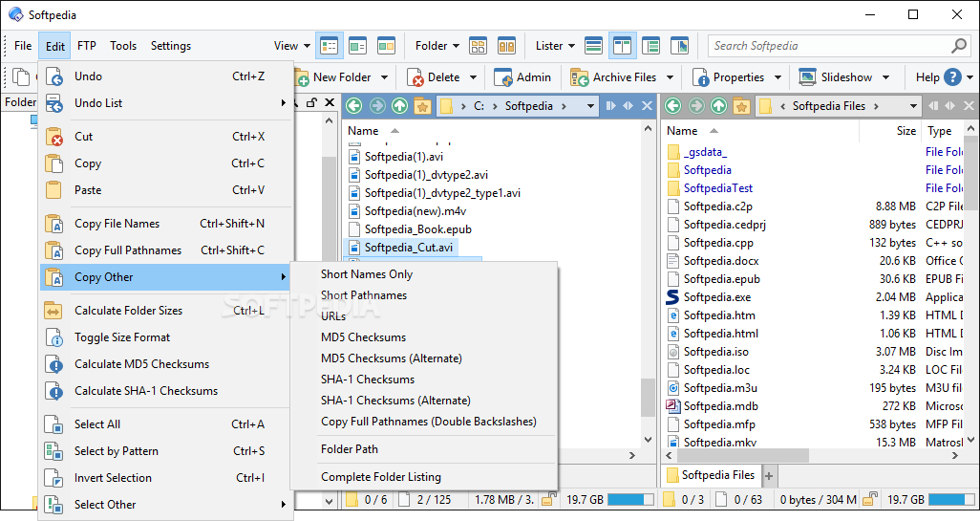Click the copy pages icon left of Edit menu
The height and width of the screenshot is (521, 980).
pos(21,76)
